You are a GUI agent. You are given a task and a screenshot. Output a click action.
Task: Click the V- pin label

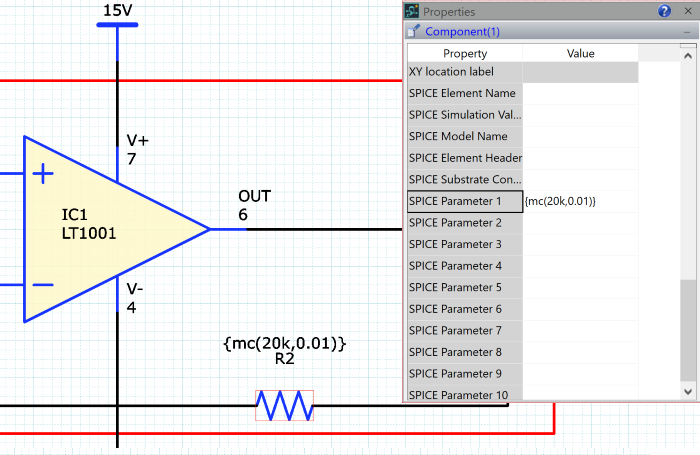[x=135, y=289]
